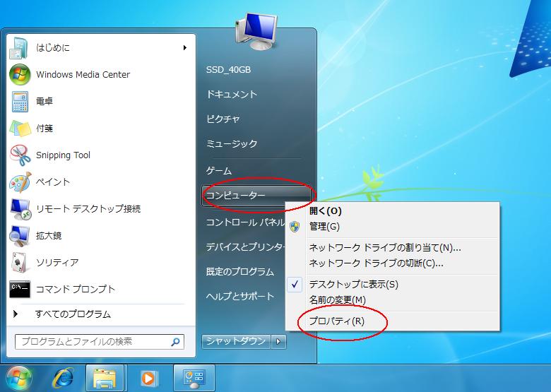Click コンピューター in Start menu
The image size is (551, 392).
(257, 196)
